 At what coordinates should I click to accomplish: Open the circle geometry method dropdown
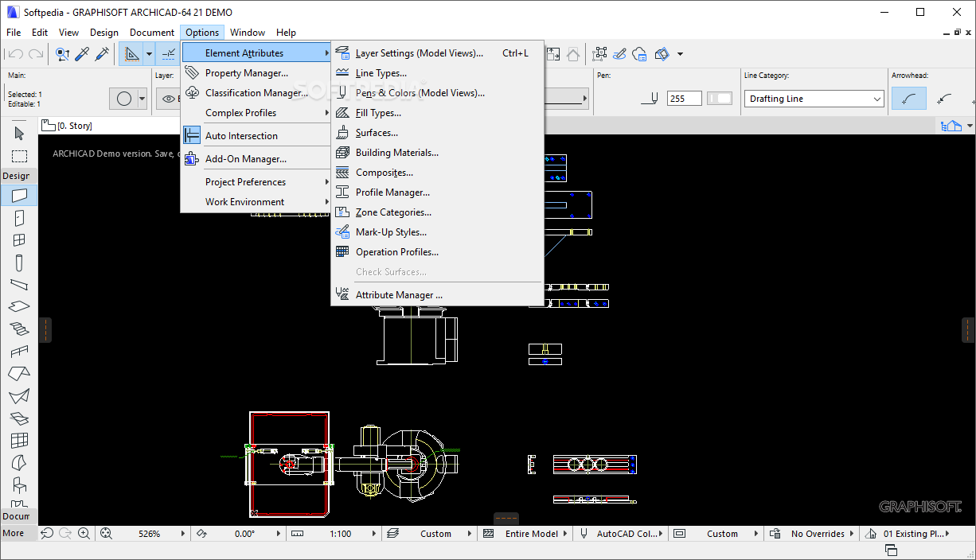[x=142, y=99]
